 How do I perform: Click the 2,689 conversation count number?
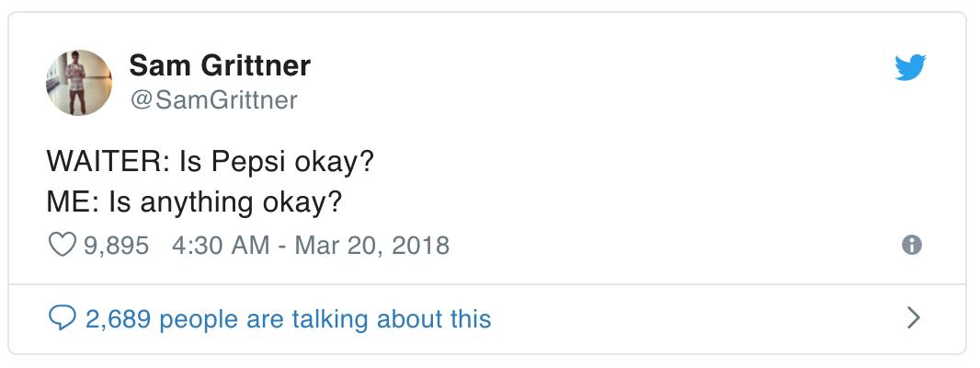point(121,319)
